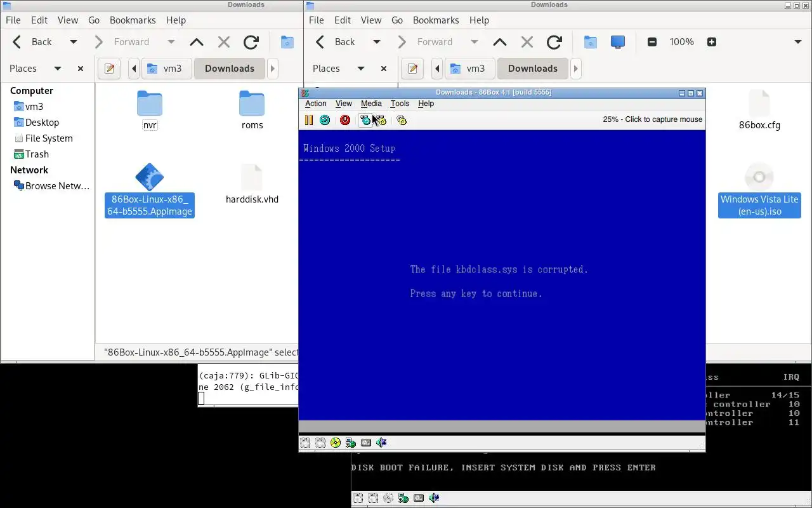Open Go menu in right file manager
Viewport: 812px width, 508px height.
coord(397,20)
